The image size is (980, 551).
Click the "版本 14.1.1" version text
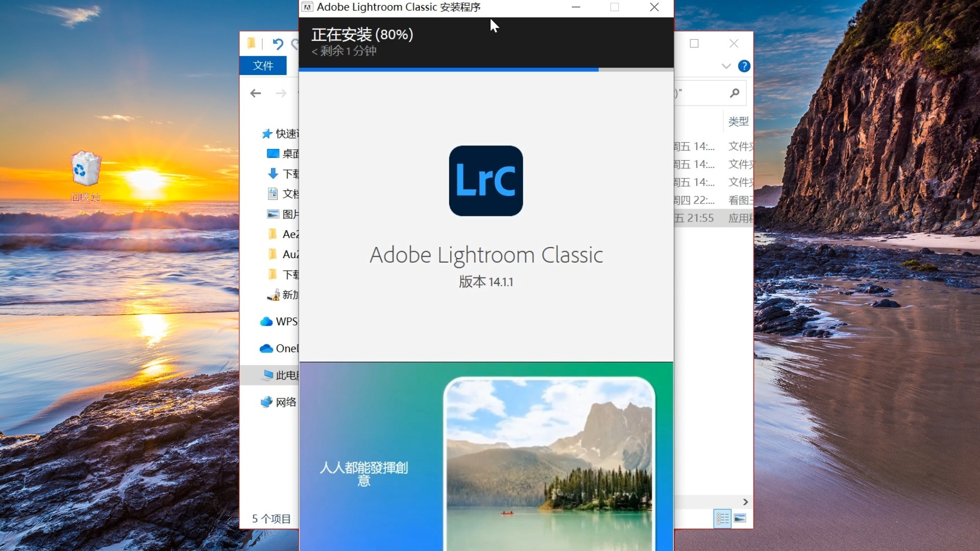(x=486, y=282)
